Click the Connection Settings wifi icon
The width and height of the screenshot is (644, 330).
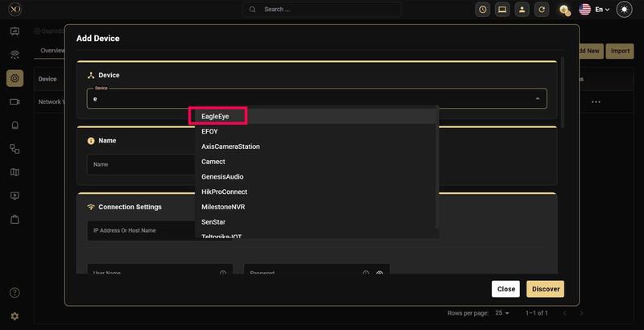(91, 207)
